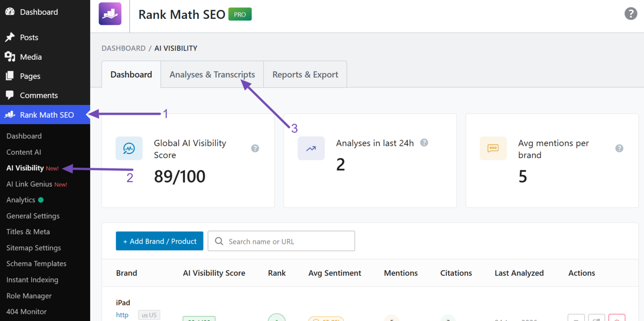
Task: Show help tooltip for Analyses in last 24h
Action: pyautogui.click(x=424, y=143)
